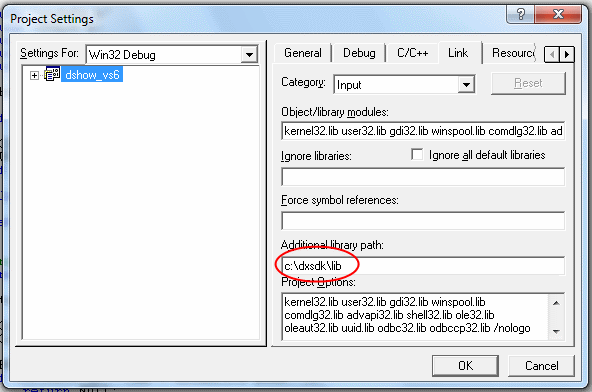Select dshow_vs6 in the project tree
592x392 pixels.
click(92, 75)
